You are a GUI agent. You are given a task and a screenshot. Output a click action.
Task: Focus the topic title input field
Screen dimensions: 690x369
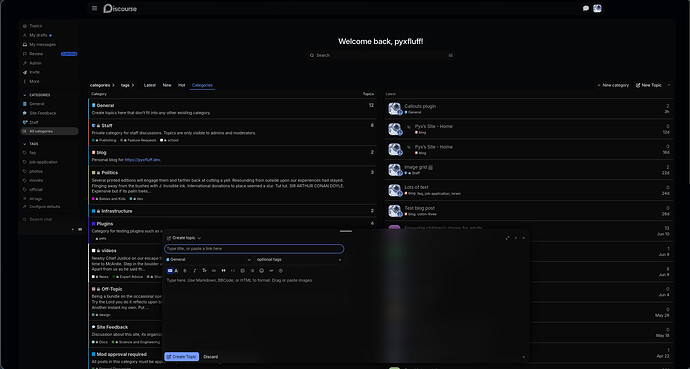[x=254, y=249]
